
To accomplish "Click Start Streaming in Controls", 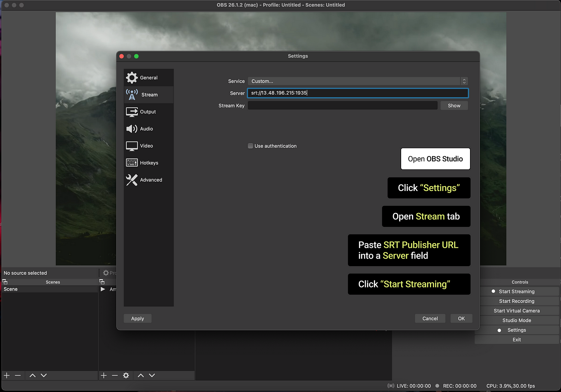I will click(x=517, y=291).
